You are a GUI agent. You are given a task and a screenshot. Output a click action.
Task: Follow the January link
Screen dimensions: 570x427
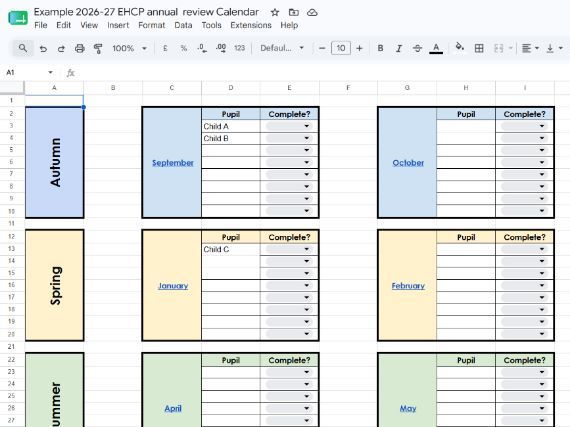click(173, 286)
